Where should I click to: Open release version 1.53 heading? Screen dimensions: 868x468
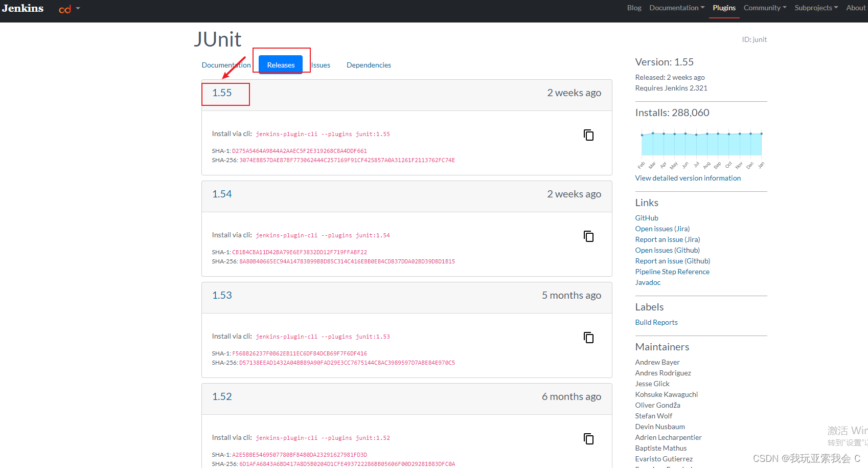point(222,295)
